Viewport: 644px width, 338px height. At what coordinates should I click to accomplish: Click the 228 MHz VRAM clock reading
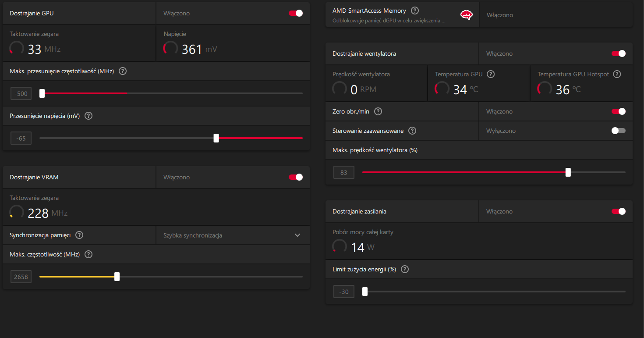pos(48,213)
